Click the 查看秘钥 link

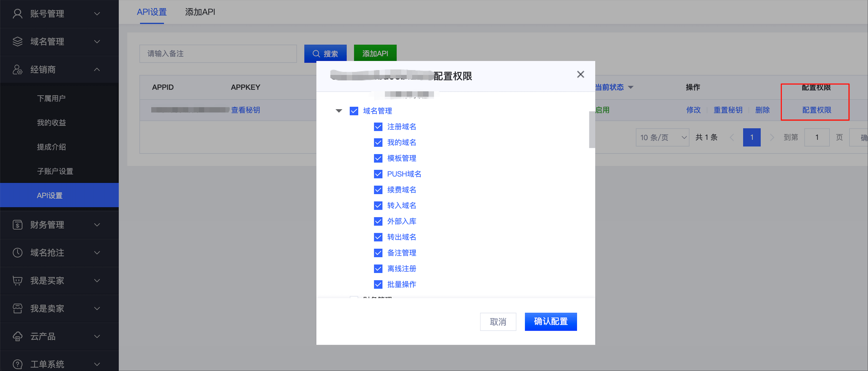(245, 110)
